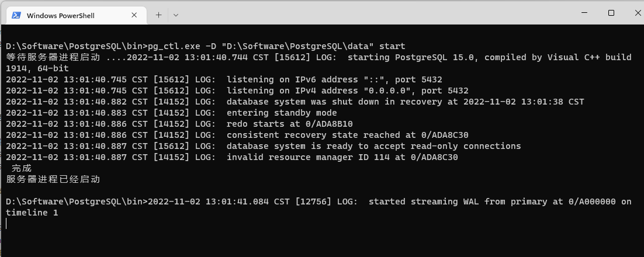Click the pg_ctl.exe start command line
The height and width of the screenshot is (257, 644).
[x=205, y=46]
